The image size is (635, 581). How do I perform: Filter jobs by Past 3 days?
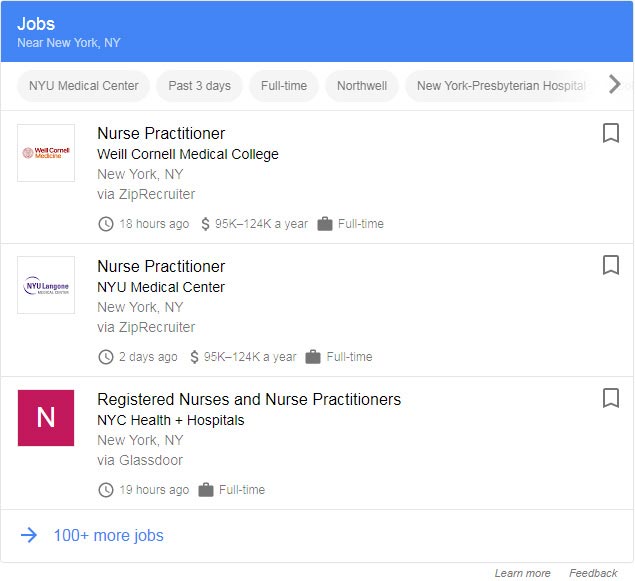(x=199, y=86)
